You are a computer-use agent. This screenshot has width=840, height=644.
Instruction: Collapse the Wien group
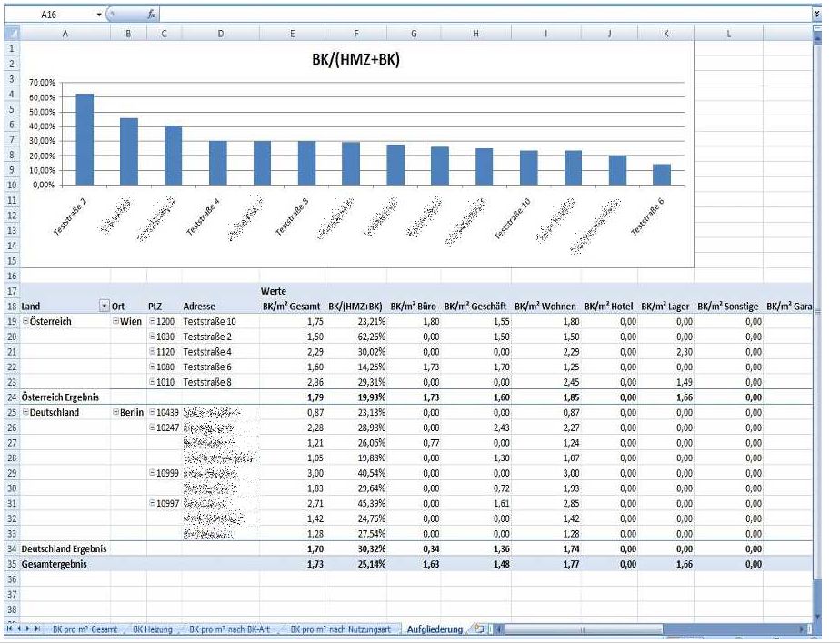[115, 321]
